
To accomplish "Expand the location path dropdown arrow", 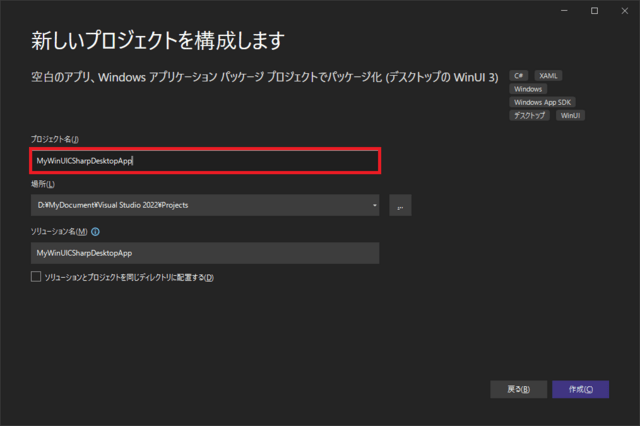I will point(374,206).
